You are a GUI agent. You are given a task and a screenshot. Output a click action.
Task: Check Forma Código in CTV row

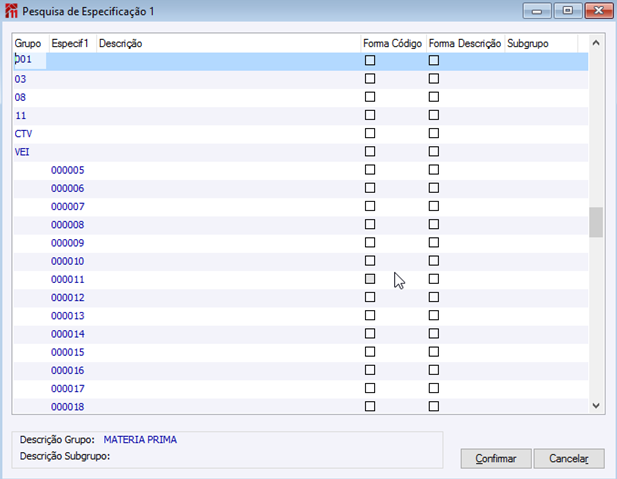370,133
